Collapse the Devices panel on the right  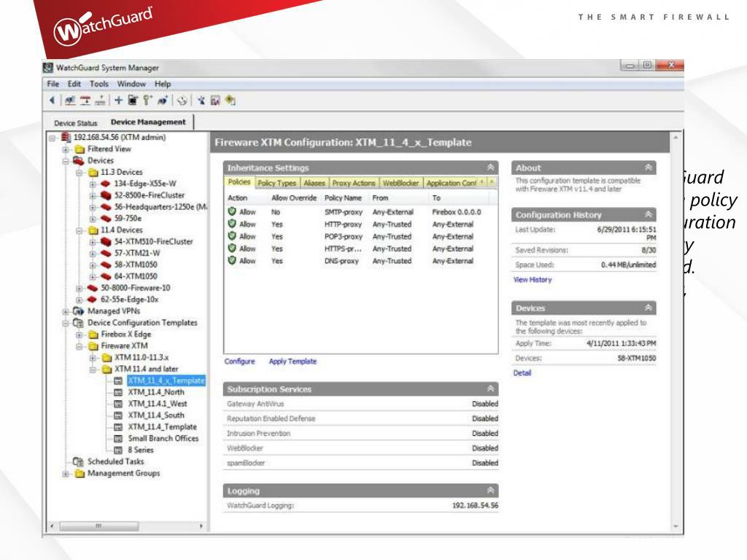pyautogui.click(x=649, y=308)
